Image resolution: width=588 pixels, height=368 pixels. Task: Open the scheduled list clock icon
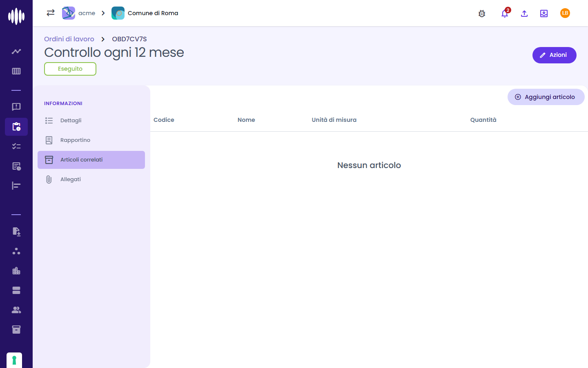click(16, 166)
